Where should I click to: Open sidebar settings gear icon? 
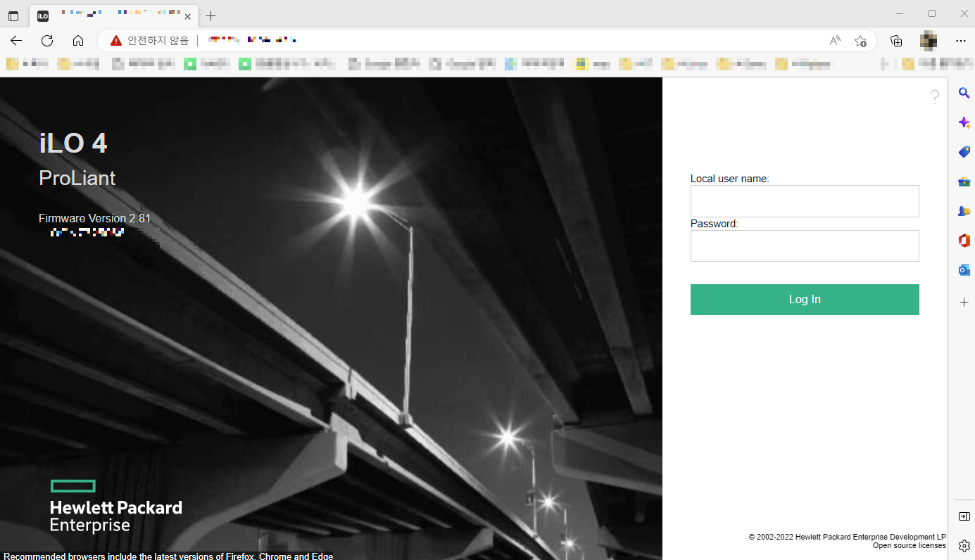[x=964, y=546]
